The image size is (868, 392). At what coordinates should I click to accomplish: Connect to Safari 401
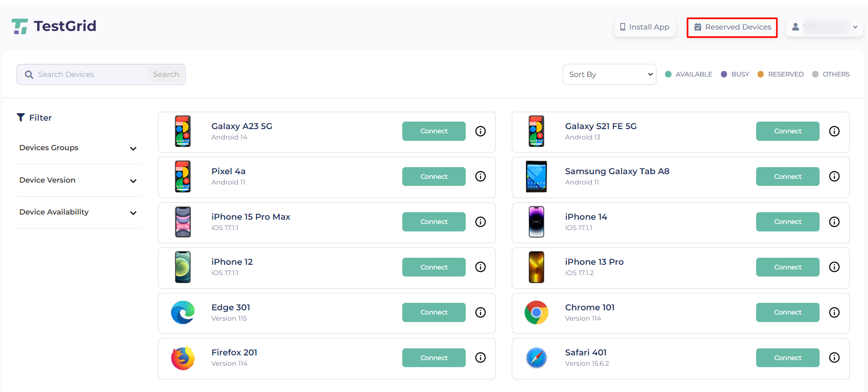[x=788, y=358]
